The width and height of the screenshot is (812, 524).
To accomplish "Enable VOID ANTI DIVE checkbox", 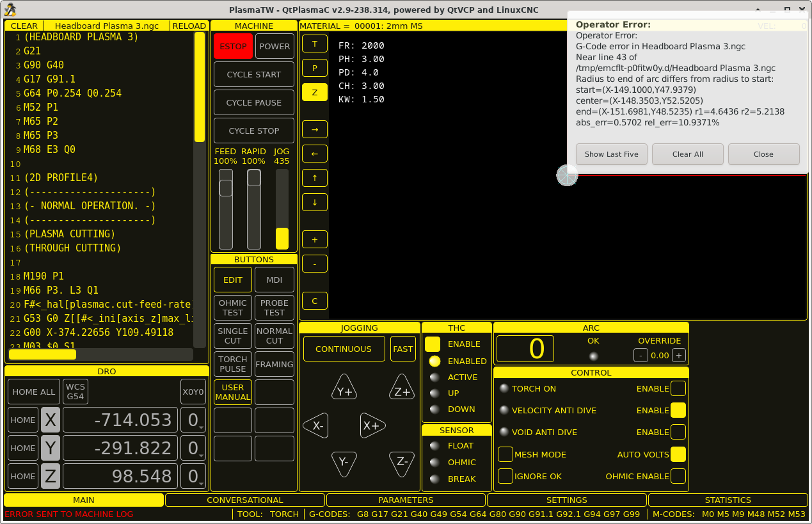I will click(678, 432).
